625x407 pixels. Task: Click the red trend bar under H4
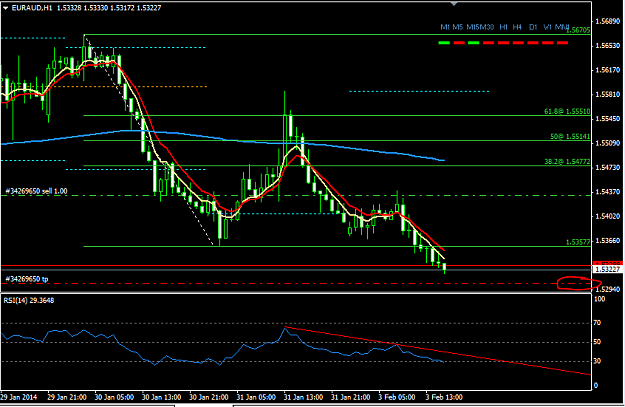click(x=518, y=43)
